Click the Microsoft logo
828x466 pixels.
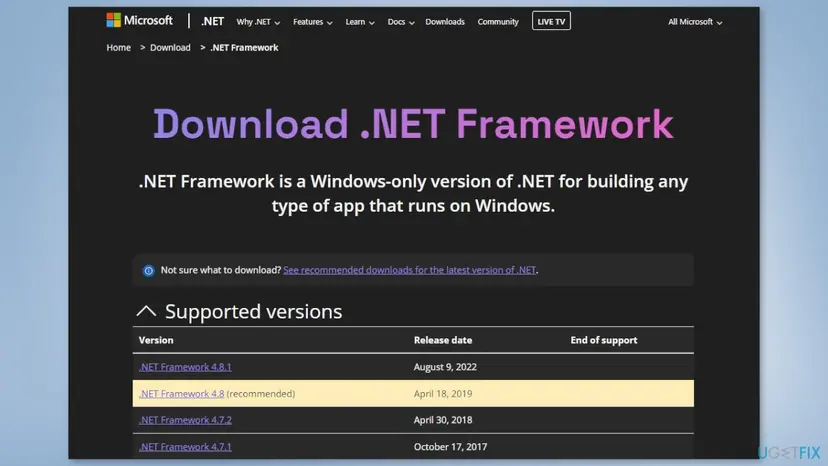pos(139,21)
